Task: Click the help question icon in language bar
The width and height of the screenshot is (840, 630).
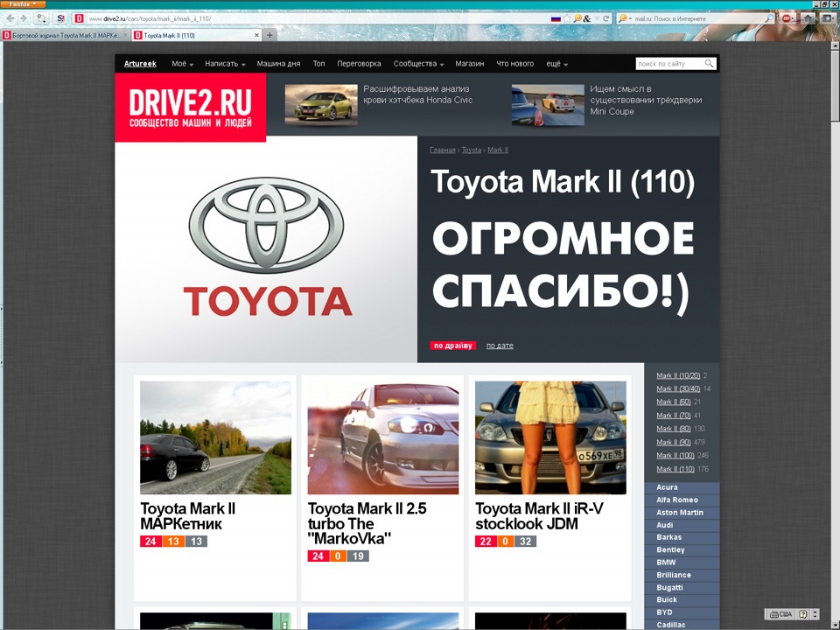Action: (x=803, y=614)
